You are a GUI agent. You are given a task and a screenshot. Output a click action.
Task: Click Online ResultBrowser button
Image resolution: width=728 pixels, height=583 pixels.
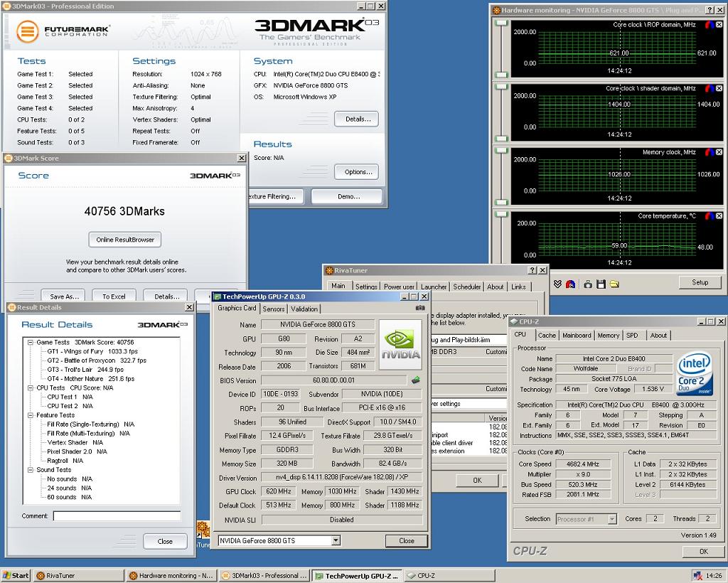click(x=125, y=240)
